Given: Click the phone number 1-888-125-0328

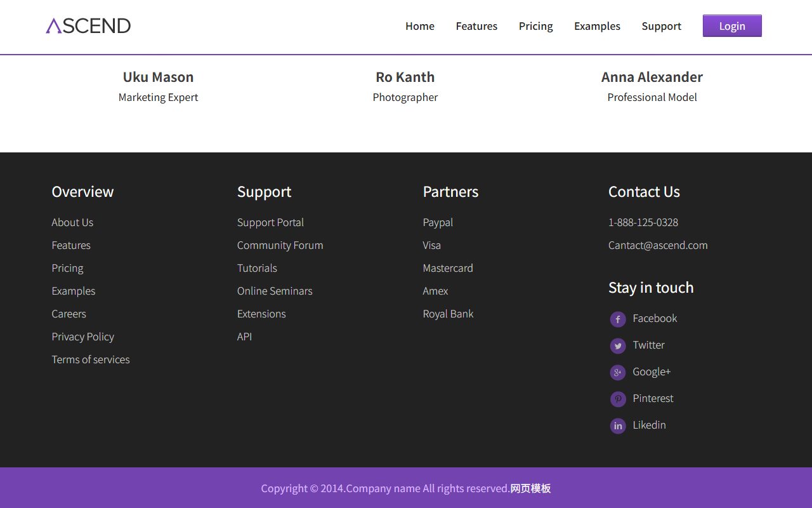Looking at the screenshot, I should click(643, 222).
